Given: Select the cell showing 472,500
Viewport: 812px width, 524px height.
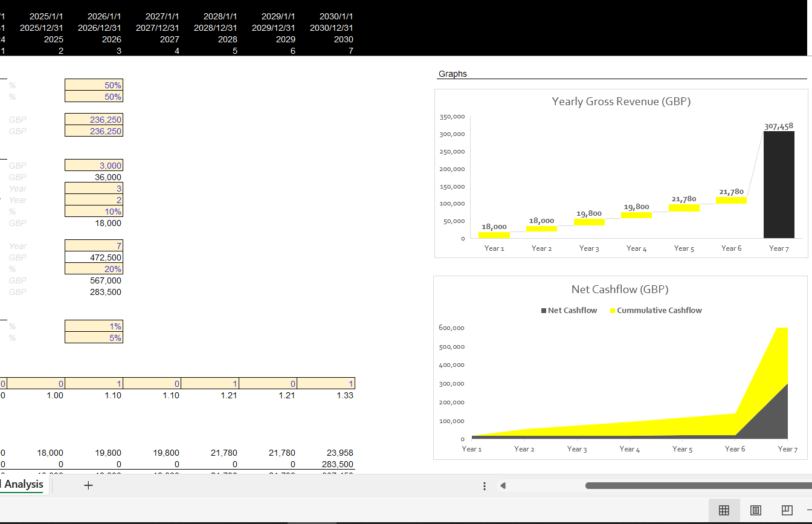Looking at the screenshot, I should click(x=94, y=257).
